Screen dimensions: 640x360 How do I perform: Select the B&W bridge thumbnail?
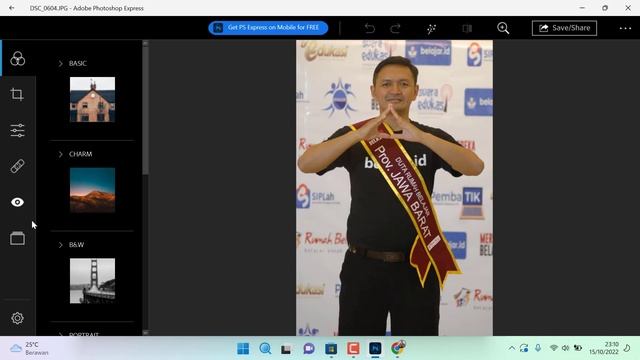(92, 281)
